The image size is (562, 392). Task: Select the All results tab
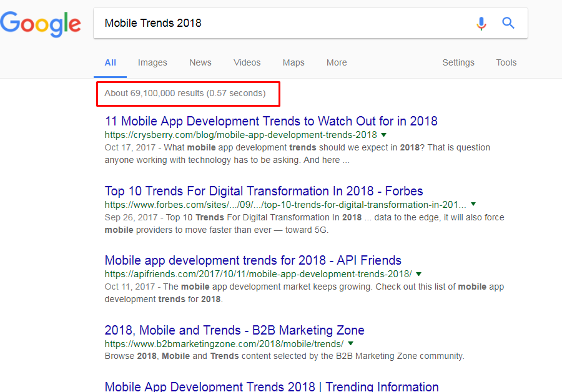111,62
